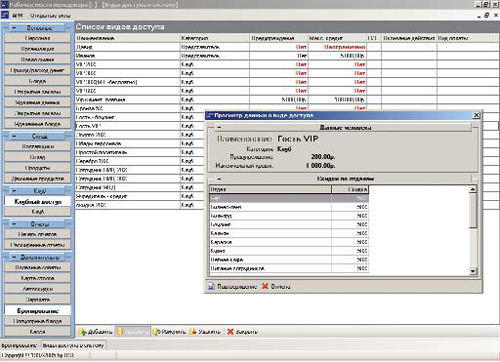Viewport: 500px width, 362px height.
Task: Click the Клуб button below Клубный доступ
Action: coord(37,212)
